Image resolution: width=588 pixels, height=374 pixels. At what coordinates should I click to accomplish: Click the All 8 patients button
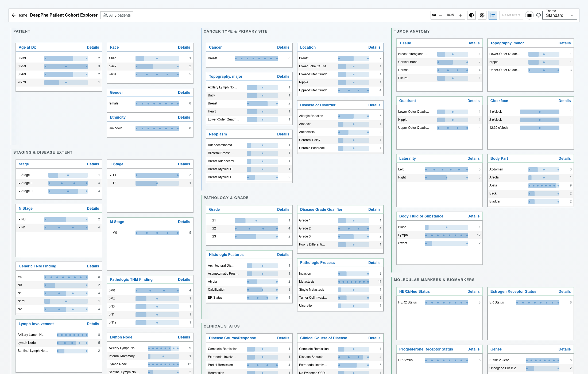pos(117,15)
